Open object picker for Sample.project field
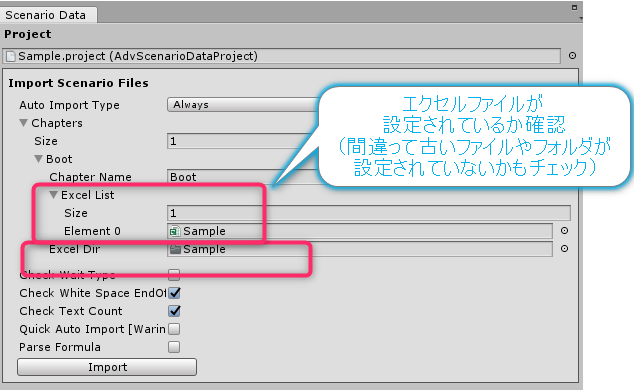 [x=572, y=56]
